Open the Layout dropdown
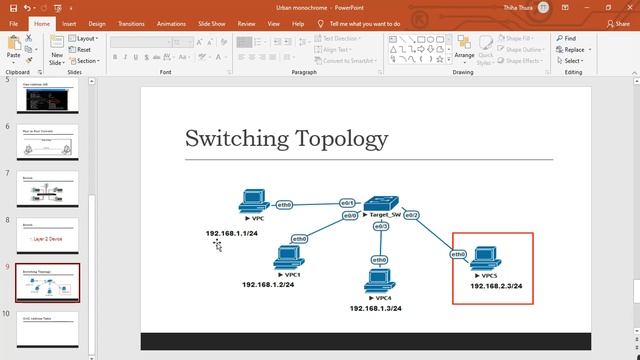The height and width of the screenshot is (360, 640). tap(84, 38)
